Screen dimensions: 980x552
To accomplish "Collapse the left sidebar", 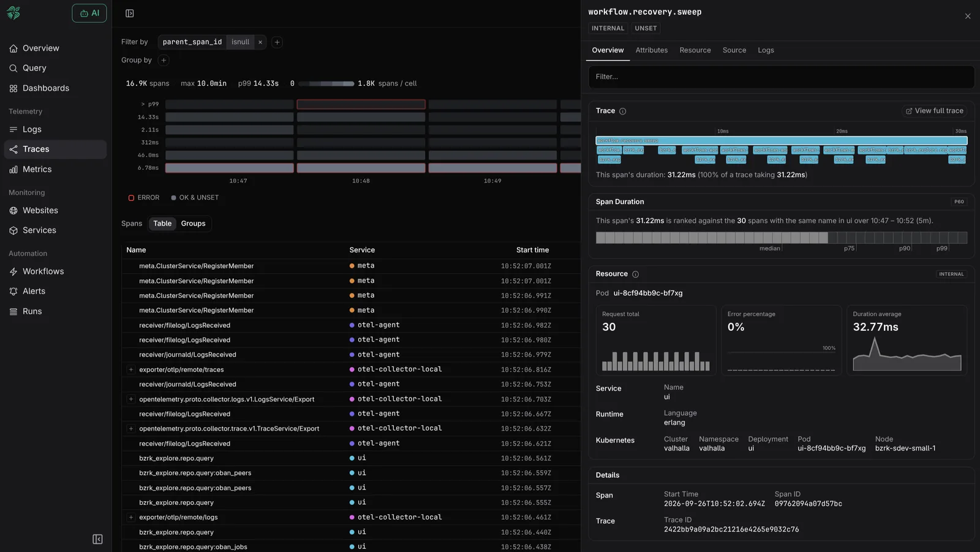I will point(97,539).
